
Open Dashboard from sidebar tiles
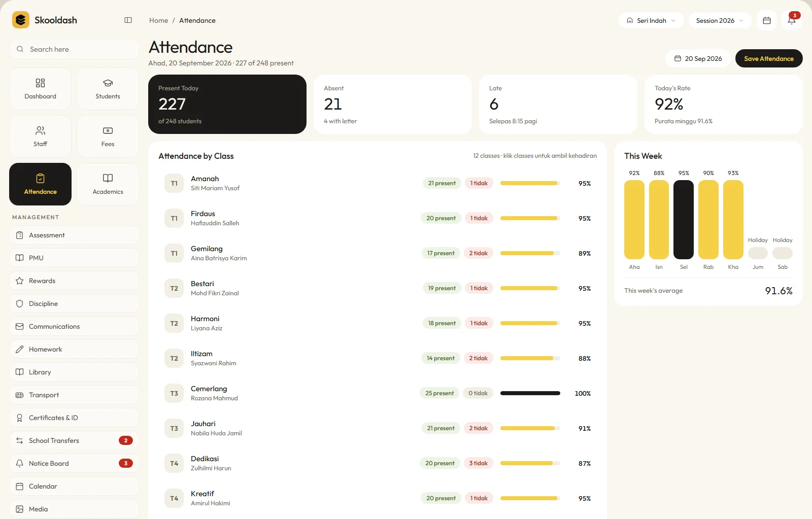pyautogui.click(x=41, y=89)
